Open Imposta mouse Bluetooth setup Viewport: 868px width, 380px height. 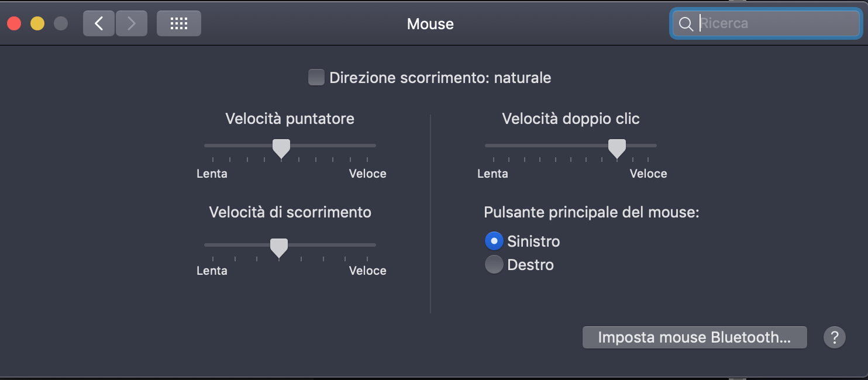coord(694,337)
